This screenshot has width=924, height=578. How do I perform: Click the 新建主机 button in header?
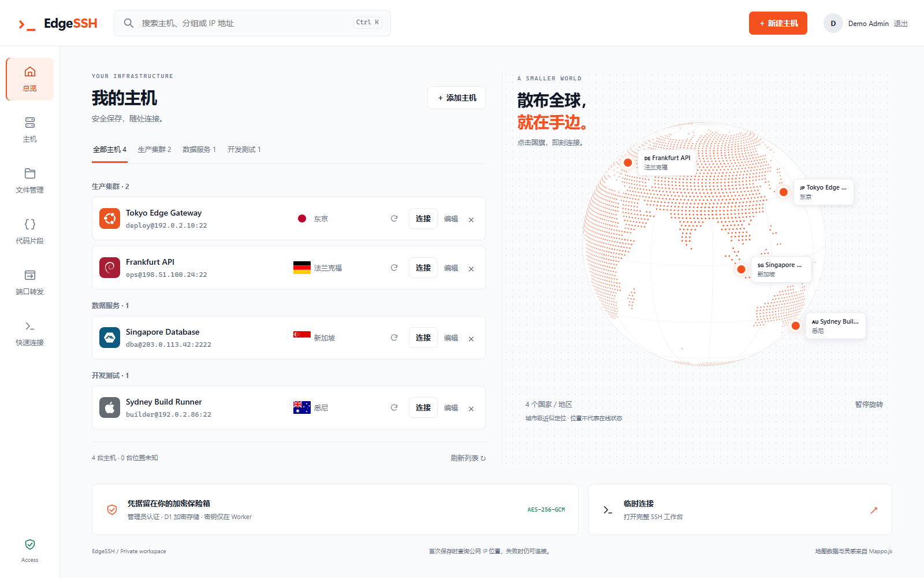pos(778,23)
